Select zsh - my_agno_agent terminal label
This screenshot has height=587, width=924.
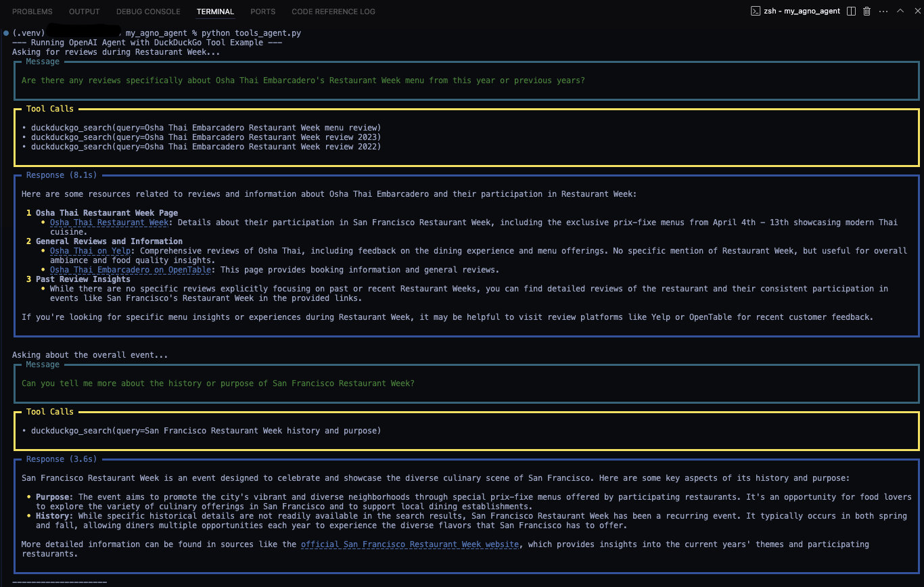pyautogui.click(x=801, y=11)
